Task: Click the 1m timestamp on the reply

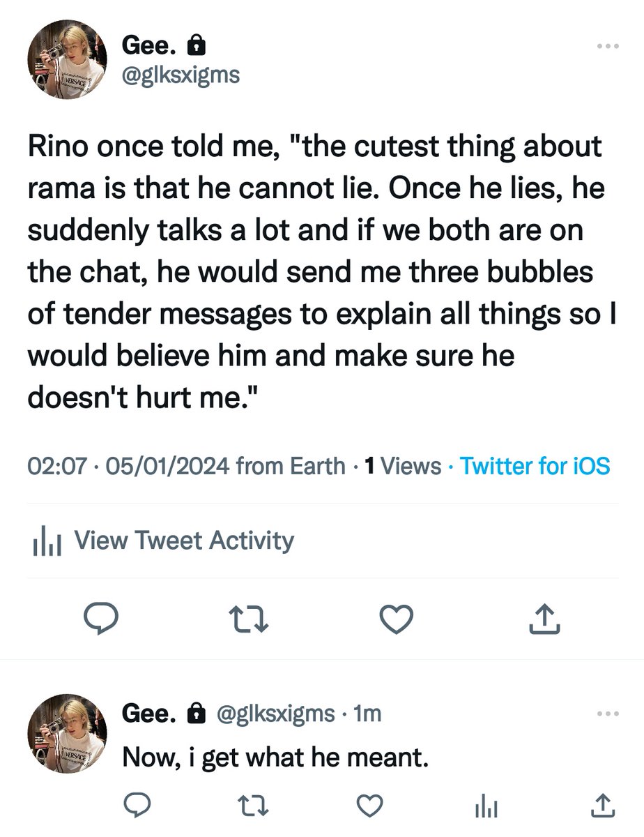Action: point(367,713)
